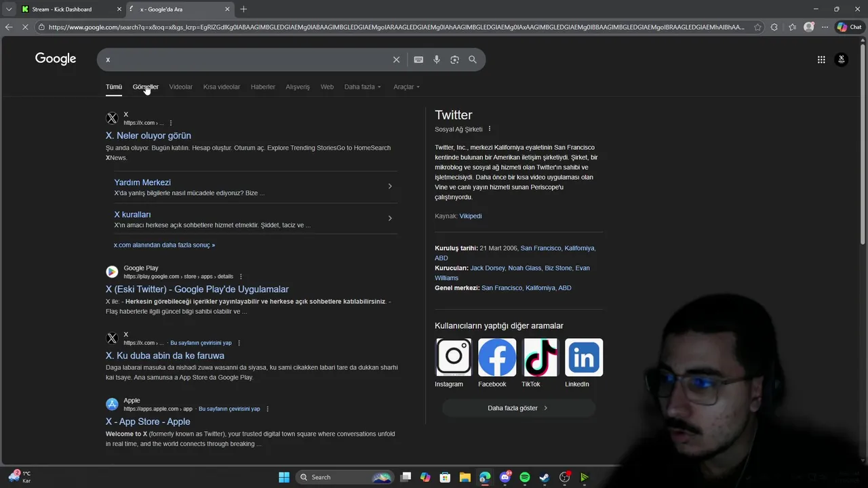The height and width of the screenshot is (488, 868).
Task: Open Microsoft Store from the taskbar
Action: 445,477
